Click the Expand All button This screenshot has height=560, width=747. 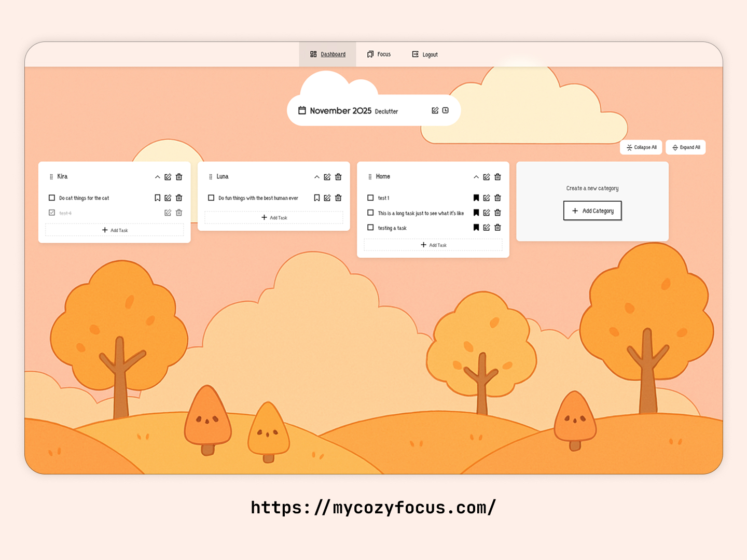[686, 147]
